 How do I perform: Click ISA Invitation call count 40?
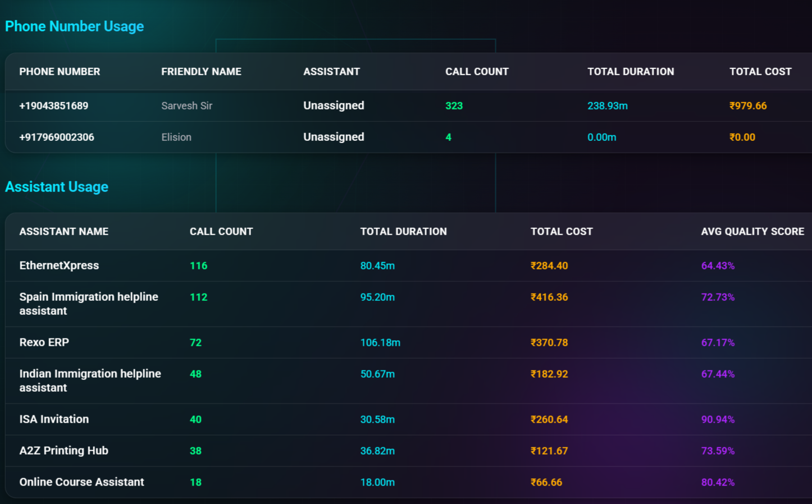coord(195,419)
